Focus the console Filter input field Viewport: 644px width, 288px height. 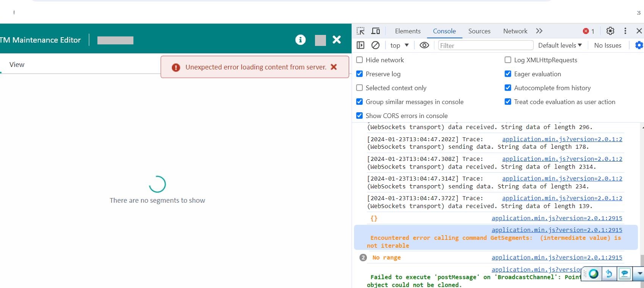point(485,46)
